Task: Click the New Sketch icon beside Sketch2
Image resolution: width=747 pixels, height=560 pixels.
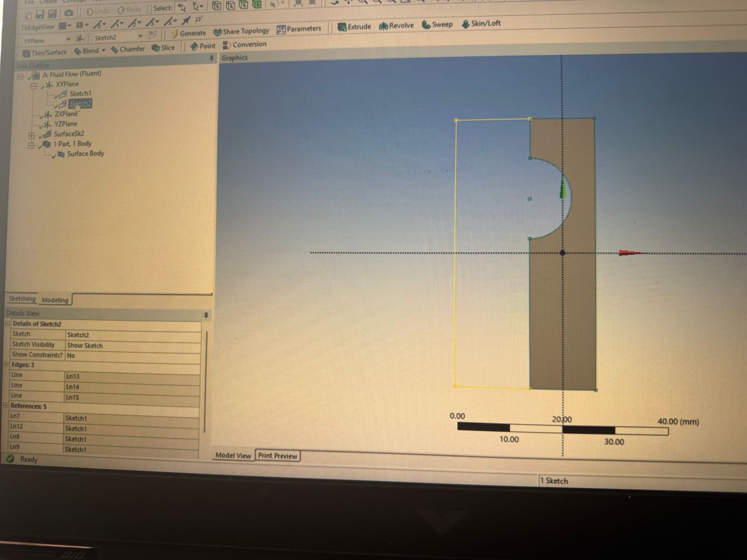Action: coord(153,35)
